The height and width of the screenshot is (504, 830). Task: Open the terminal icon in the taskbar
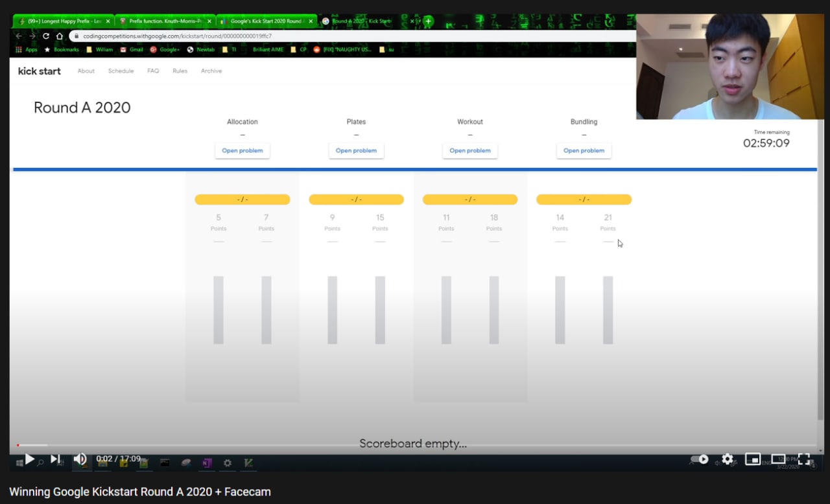coord(165,463)
